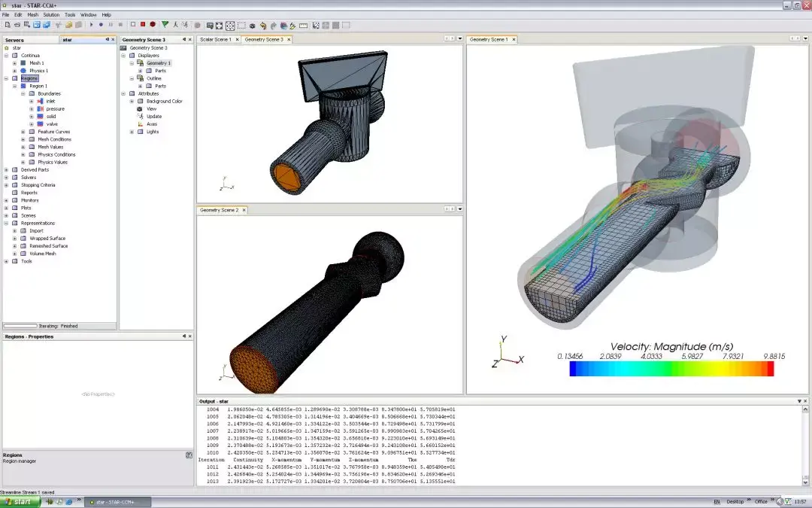This screenshot has height=508, width=812.
Task: Click the Mesh 1 continuum icon
Action: [23, 62]
